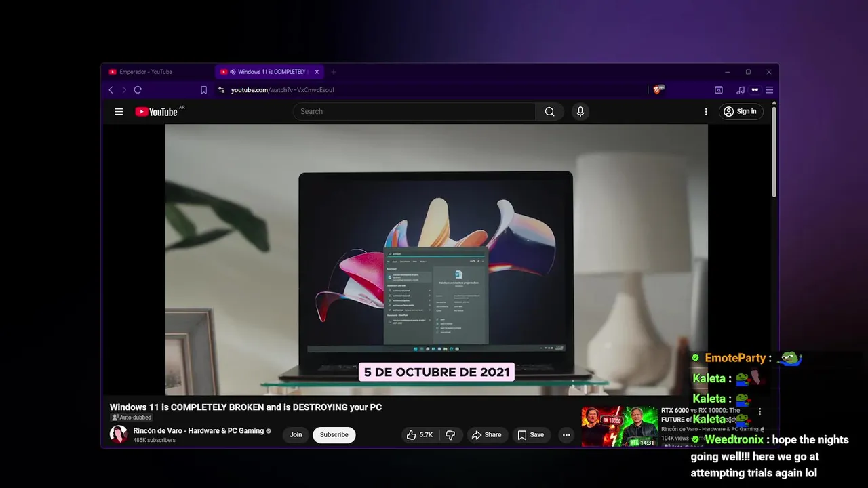
Task: Click the video title text
Action: [x=245, y=407]
